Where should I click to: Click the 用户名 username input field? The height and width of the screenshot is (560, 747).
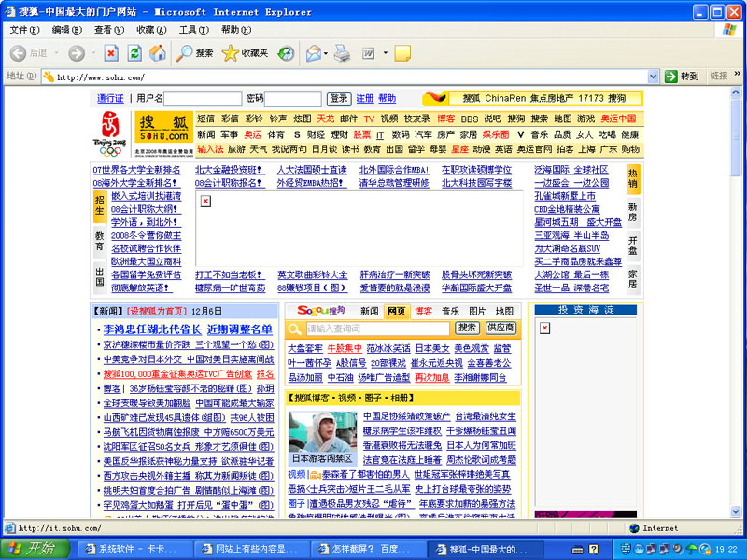[x=203, y=98]
